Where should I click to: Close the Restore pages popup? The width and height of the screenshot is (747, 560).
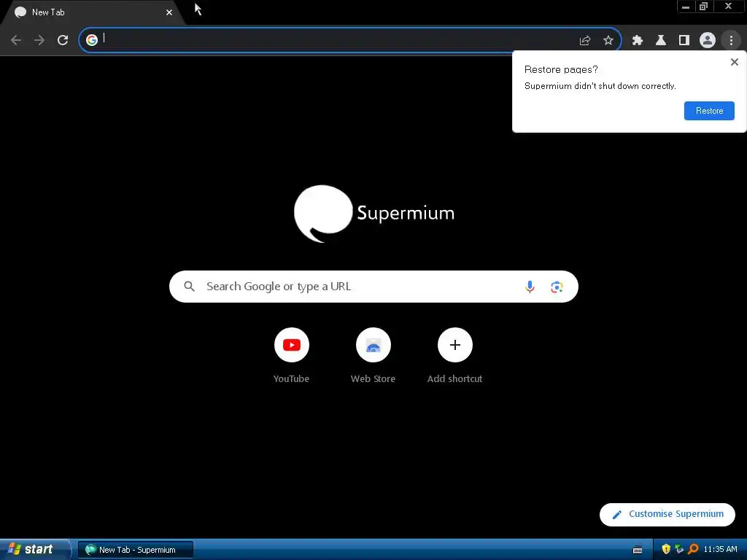[735, 62]
